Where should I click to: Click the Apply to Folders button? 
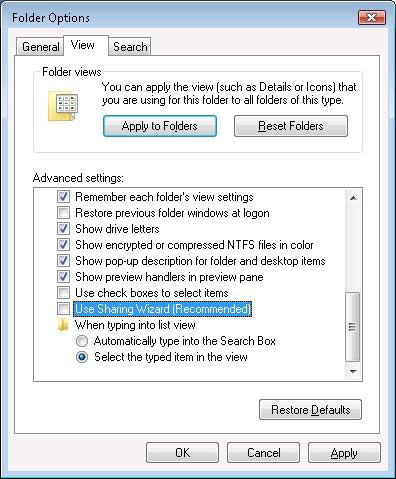tap(160, 126)
